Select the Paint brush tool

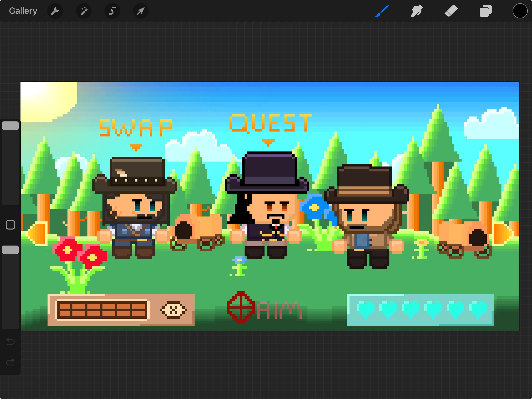click(x=382, y=11)
